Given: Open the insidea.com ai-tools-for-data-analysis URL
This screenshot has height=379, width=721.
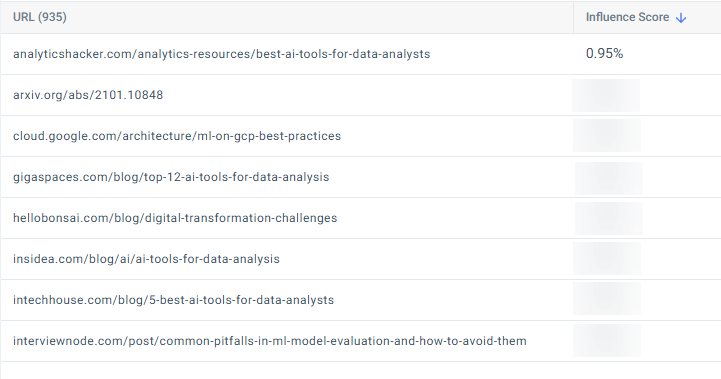Looking at the screenshot, I should coord(146,258).
